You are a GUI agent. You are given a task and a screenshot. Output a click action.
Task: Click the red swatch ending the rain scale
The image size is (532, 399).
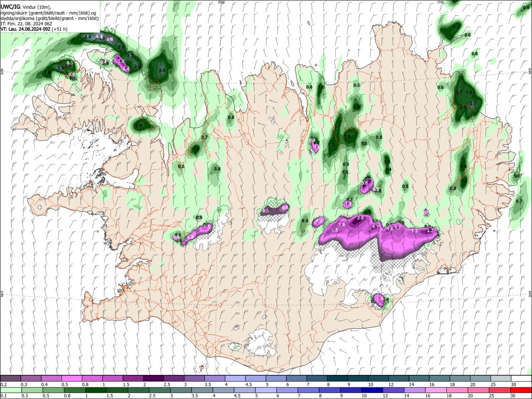pyautogui.click(x=521, y=390)
